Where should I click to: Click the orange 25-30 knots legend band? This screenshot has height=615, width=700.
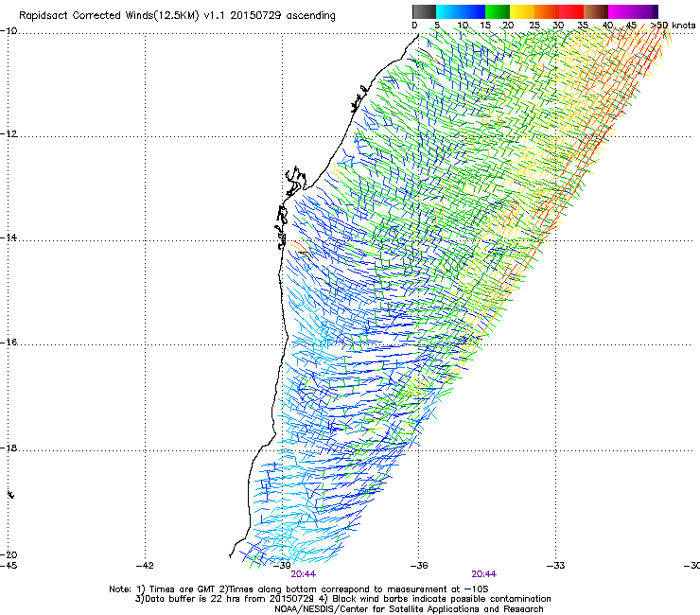tap(547, 11)
